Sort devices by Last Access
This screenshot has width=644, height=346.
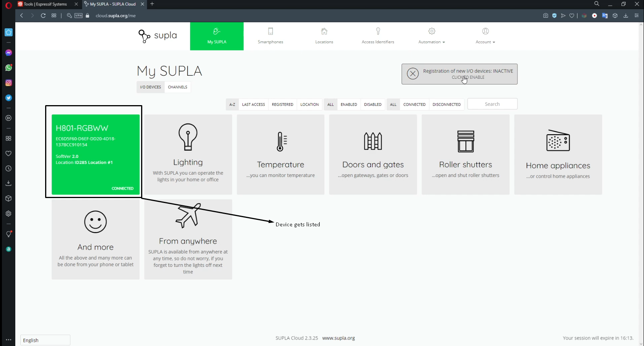tap(254, 104)
